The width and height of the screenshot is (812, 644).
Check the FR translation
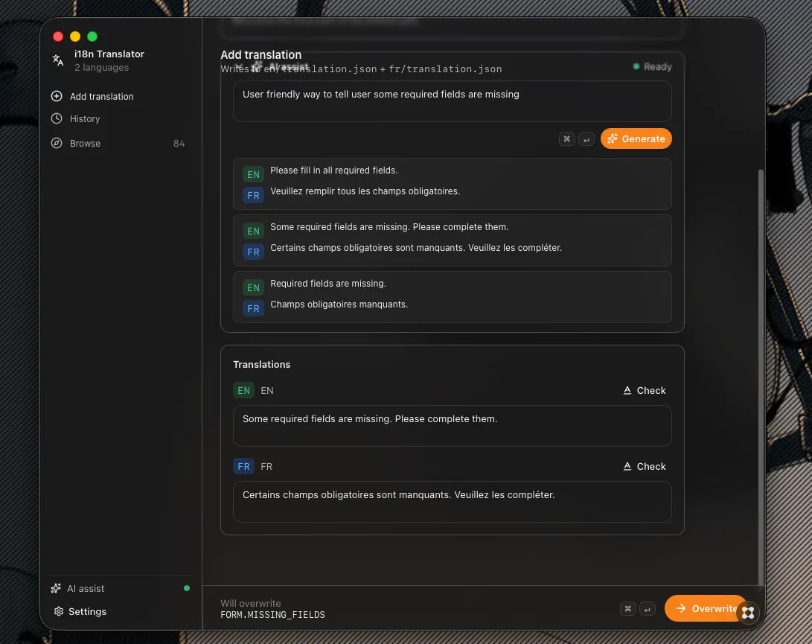coord(645,466)
